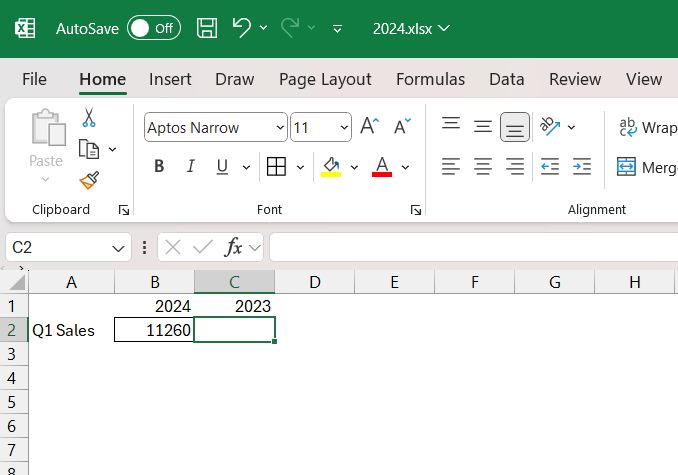Activate the Format Painter brush

coord(89,180)
